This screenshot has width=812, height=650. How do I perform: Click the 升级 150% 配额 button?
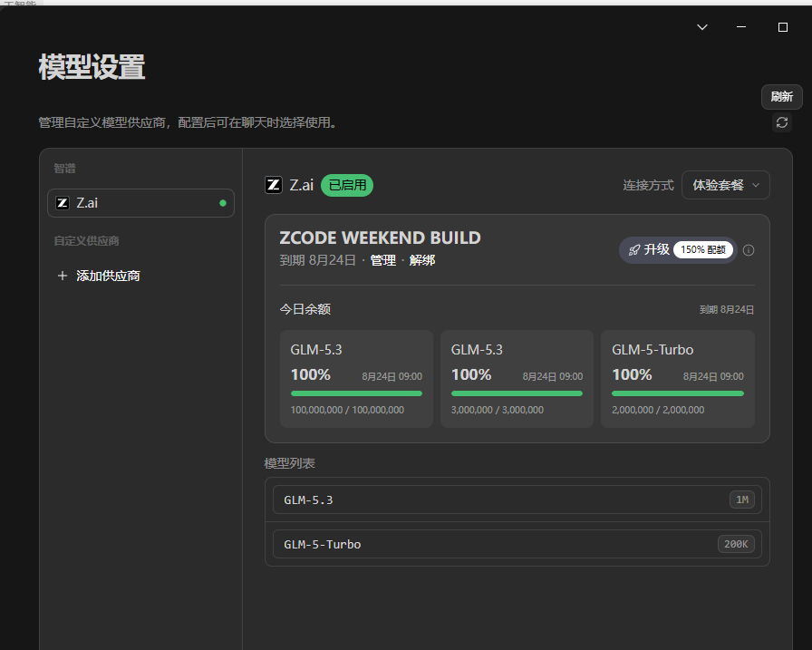coord(678,250)
